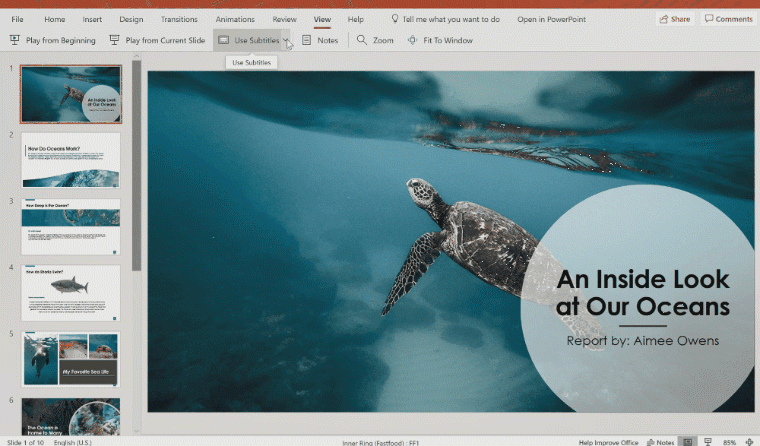Select the slide 4 shark thumbnail

pyautogui.click(x=71, y=292)
